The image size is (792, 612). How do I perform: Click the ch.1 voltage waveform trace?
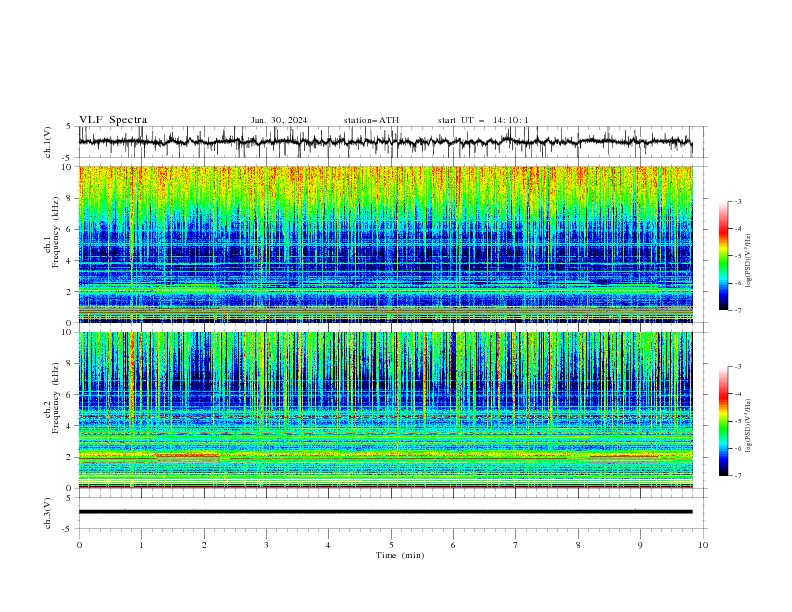pyautogui.click(x=386, y=141)
